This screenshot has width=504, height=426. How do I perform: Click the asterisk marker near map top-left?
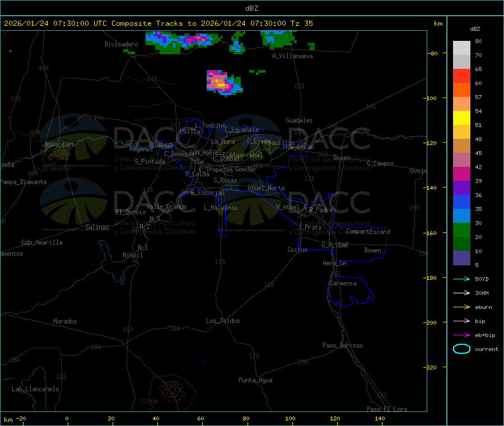pyautogui.click(x=10, y=52)
